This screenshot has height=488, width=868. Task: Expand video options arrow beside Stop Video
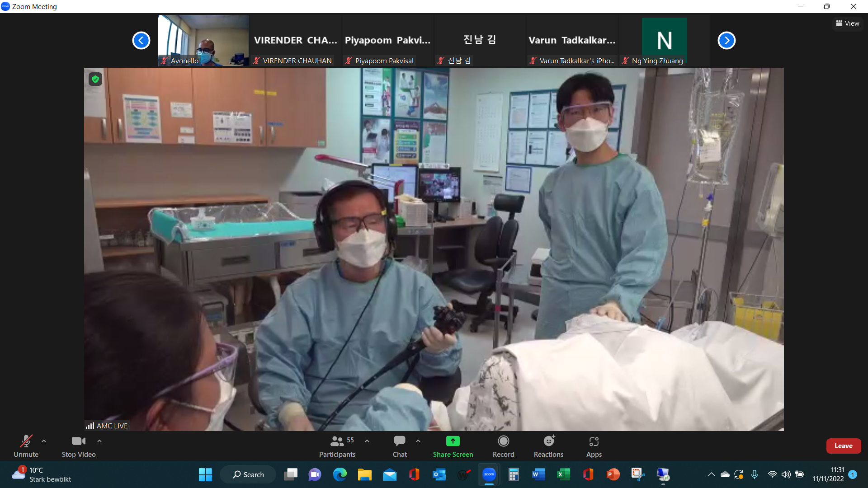tap(99, 441)
